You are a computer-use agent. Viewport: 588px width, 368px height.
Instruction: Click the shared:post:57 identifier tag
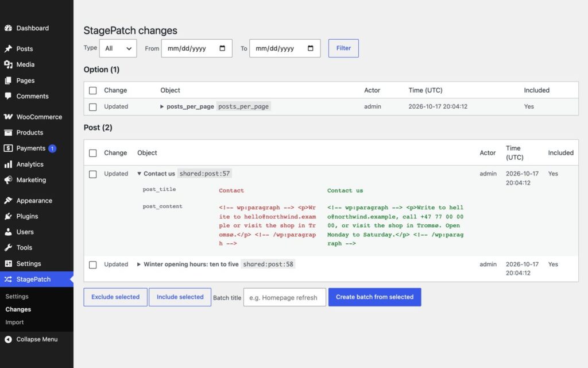[x=205, y=174]
